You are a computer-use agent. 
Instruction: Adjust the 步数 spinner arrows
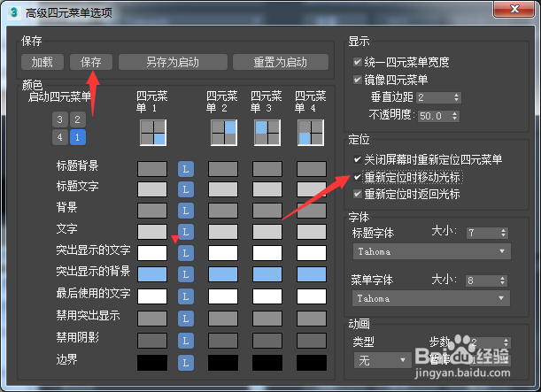(506, 342)
